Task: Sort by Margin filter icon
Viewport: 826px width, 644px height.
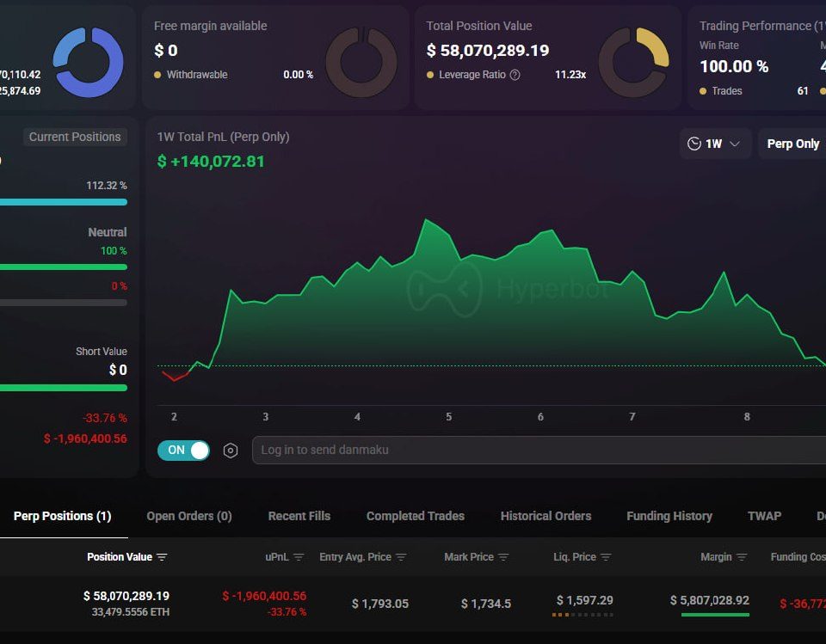Action: pyautogui.click(x=742, y=556)
